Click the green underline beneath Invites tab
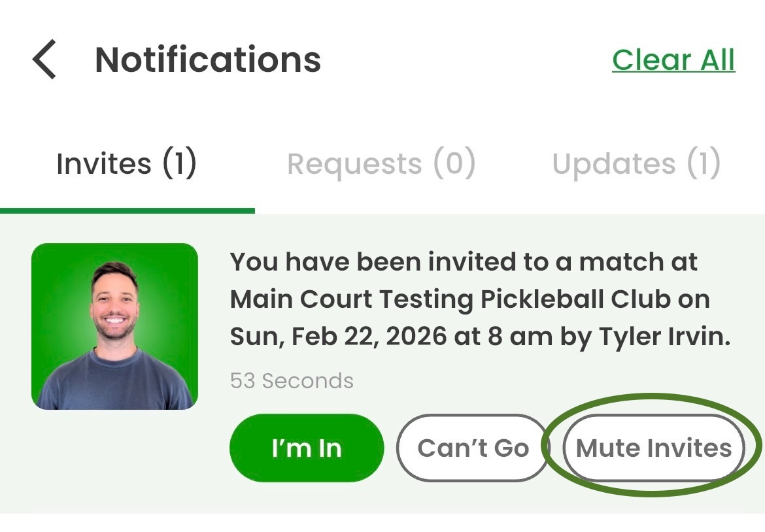The width and height of the screenshot is (765, 532). [x=127, y=210]
